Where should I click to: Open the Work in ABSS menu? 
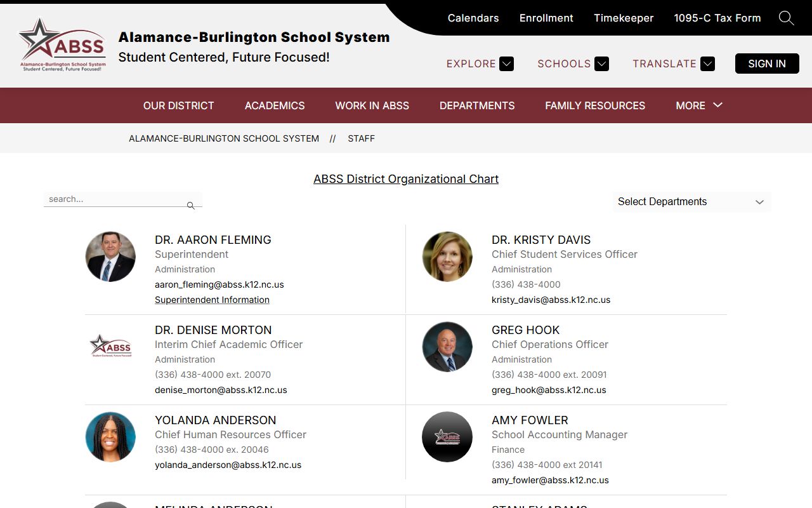372,105
